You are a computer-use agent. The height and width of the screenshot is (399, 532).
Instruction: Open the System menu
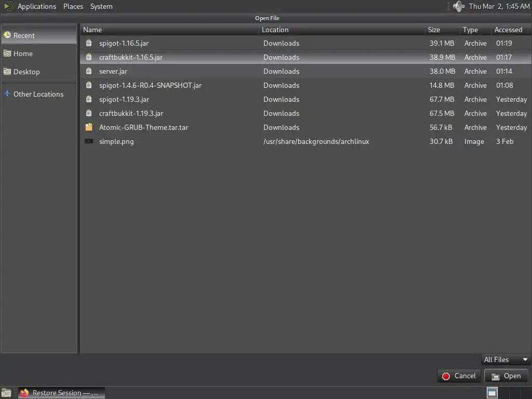click(x=101, y=6)
